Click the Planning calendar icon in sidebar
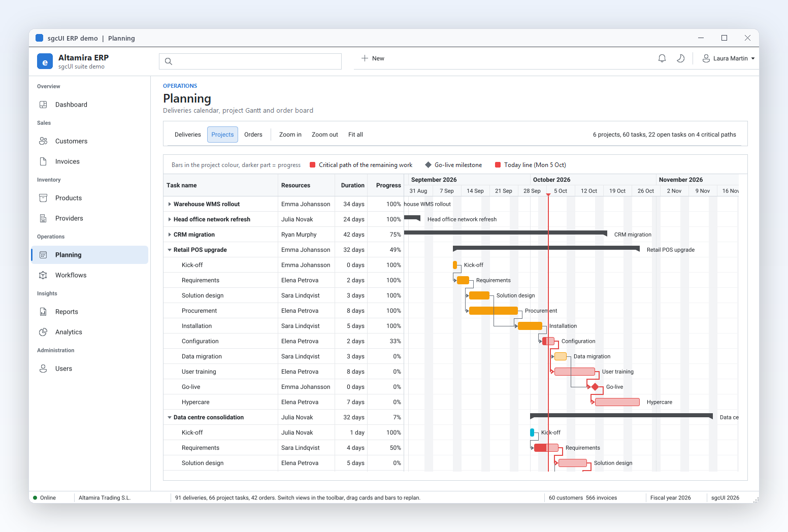The height and width of the screenshot is (532, 788). [43, 255]
